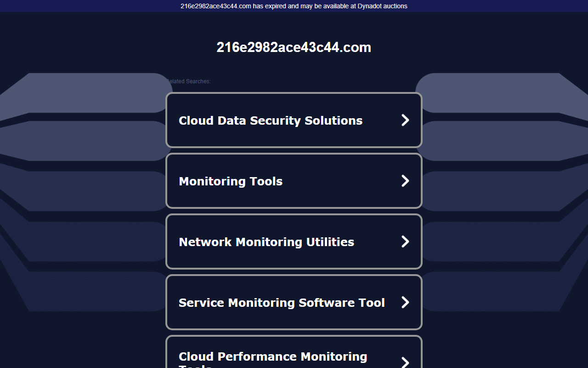Open Cloud Performance Monitoring Tools link
588x368 pixels.
[x=294, y=352]
